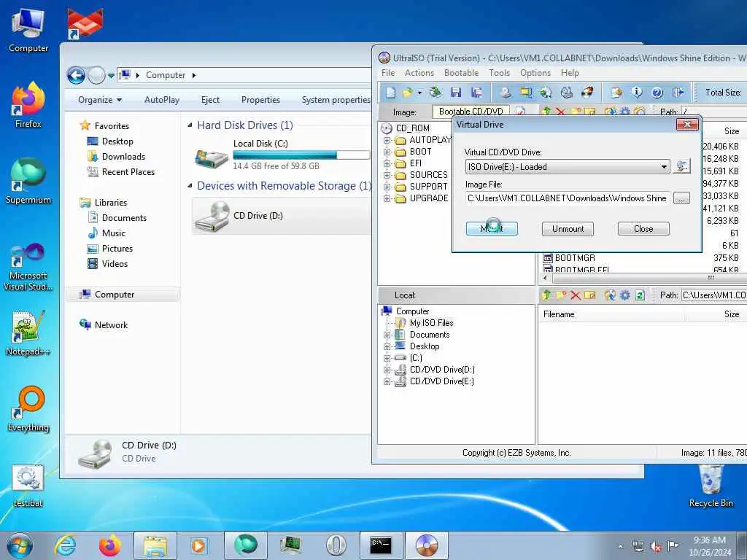747x560 pixels.
Task: Click the UltraISO disc icon in taskbar
Action: pyautogui.click(x=426, y=545)
